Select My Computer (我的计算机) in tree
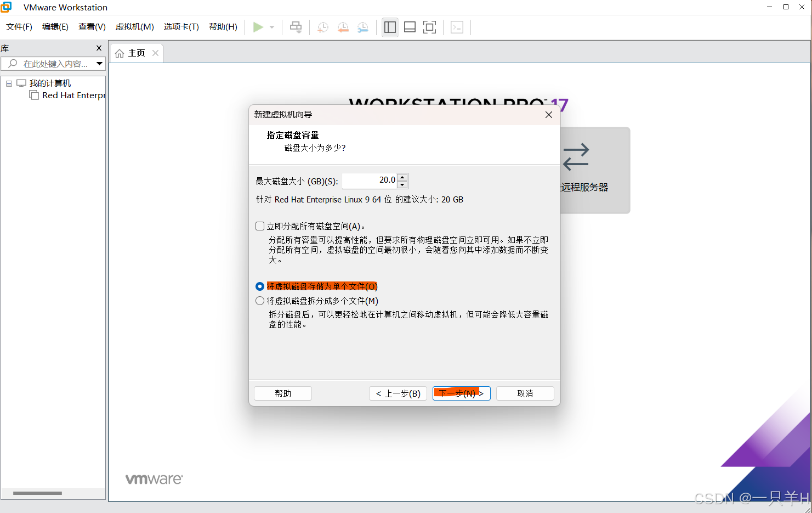 [50, 83]
